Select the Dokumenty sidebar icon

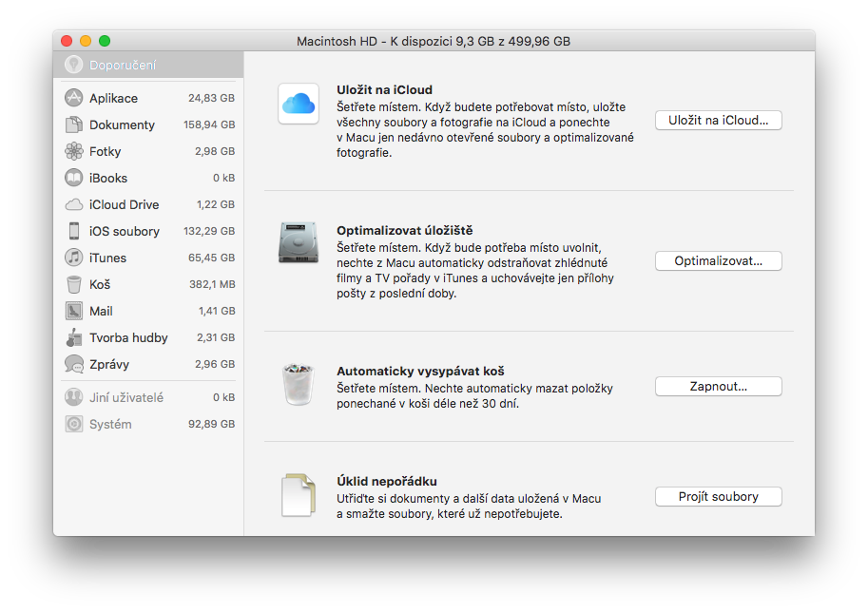(x=74, y=124)
